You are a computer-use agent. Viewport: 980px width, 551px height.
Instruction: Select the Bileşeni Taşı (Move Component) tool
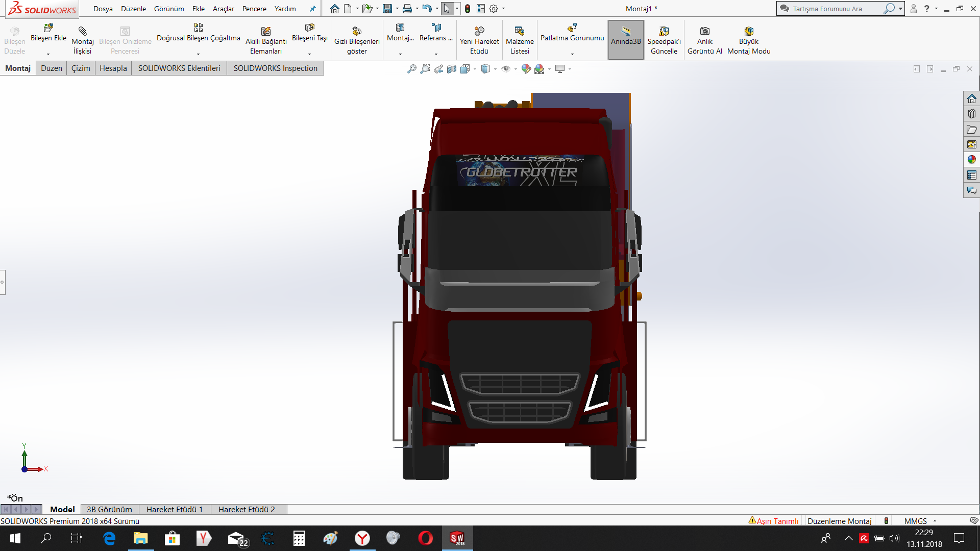[310, 33]
